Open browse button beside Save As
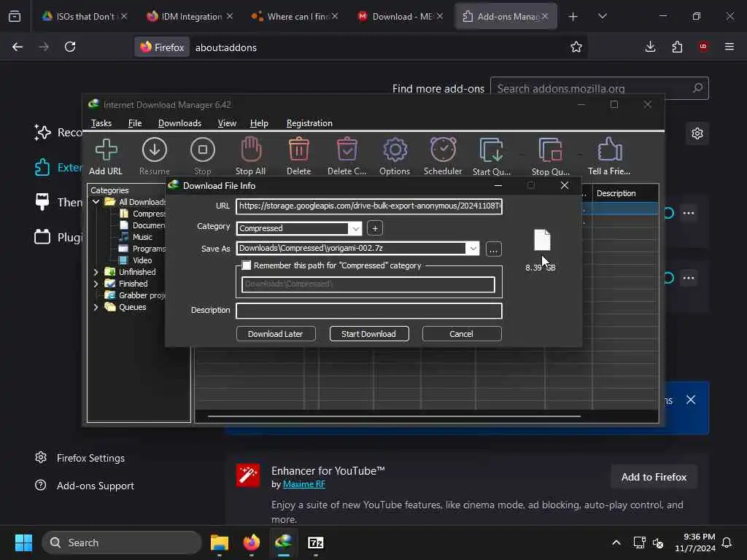The height and width of the screenshot is (560, 747). tap(494, 249)
